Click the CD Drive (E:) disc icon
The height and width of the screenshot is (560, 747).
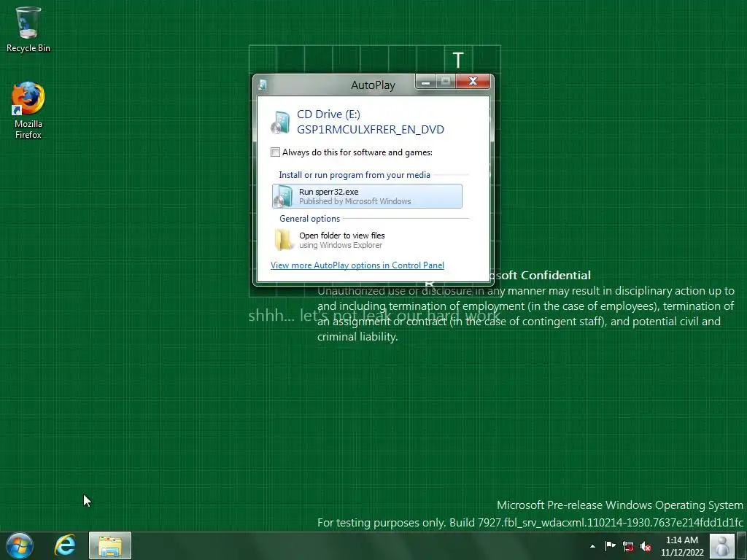[x=281, y=122]
